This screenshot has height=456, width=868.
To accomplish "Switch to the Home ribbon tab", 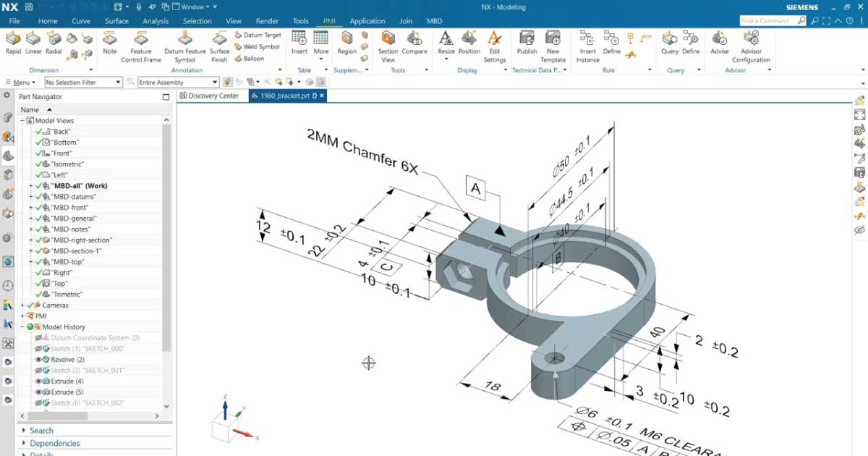I will pos(48,21).
